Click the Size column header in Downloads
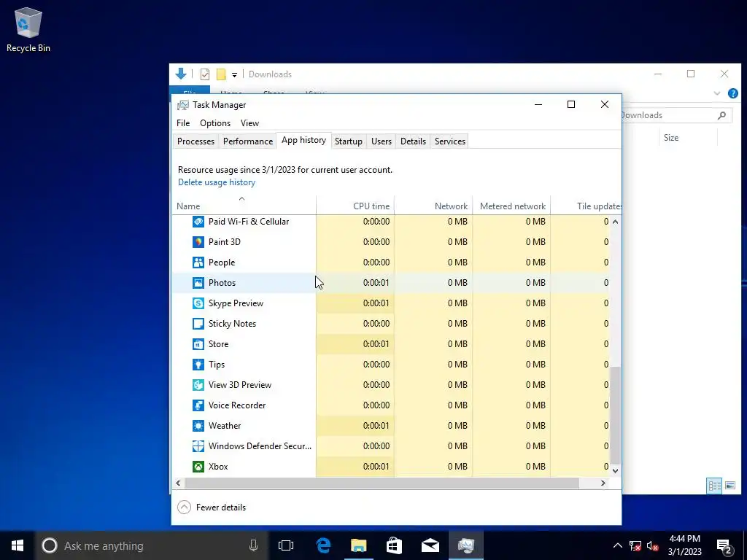Viewport: 747px width, 560px height. (689, 138)
